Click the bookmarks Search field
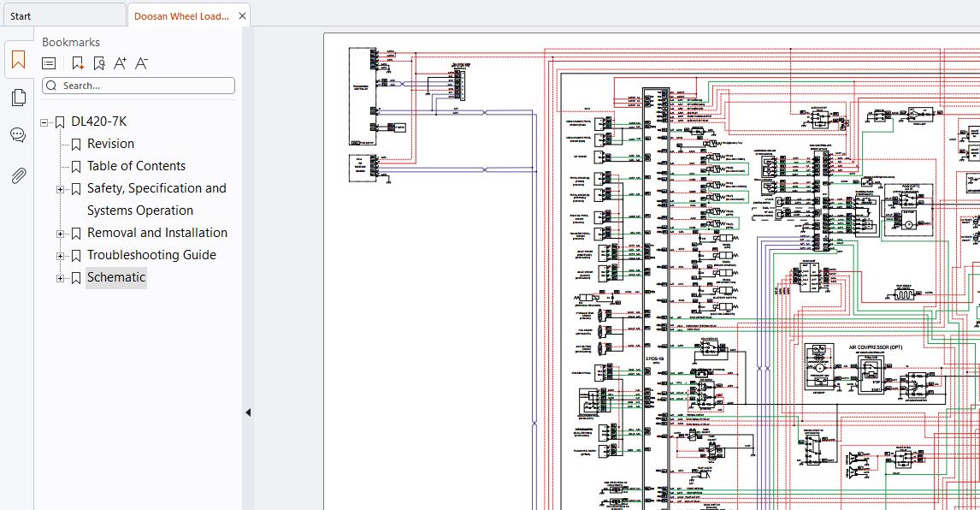Image resolution: width=980 pixels, height=510 pixels. 139,86
